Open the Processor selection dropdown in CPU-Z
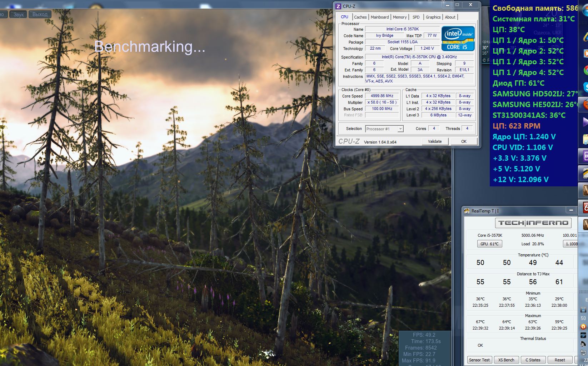The width and height of the screenshot is (588, 366). (384, 129)
